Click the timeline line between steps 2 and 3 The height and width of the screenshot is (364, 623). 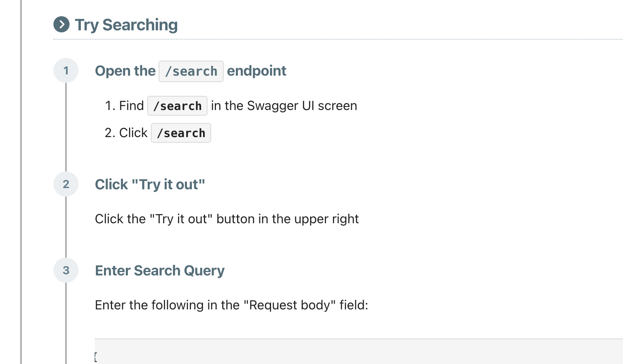click(x=66, y=227)
